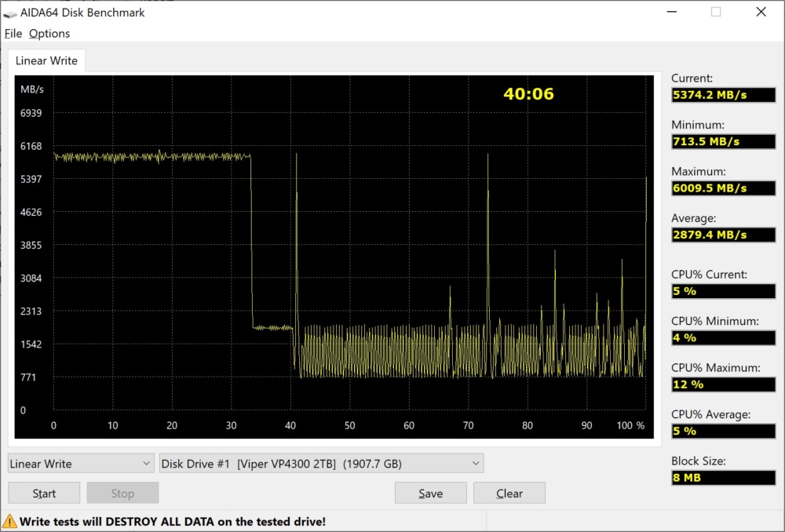
Task: Save the benchmark results
Action: click(x=430, y=493)
